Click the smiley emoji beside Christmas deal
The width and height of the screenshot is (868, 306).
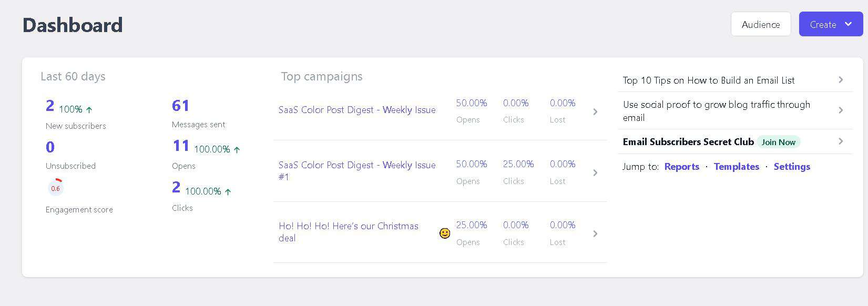(445, 233)
